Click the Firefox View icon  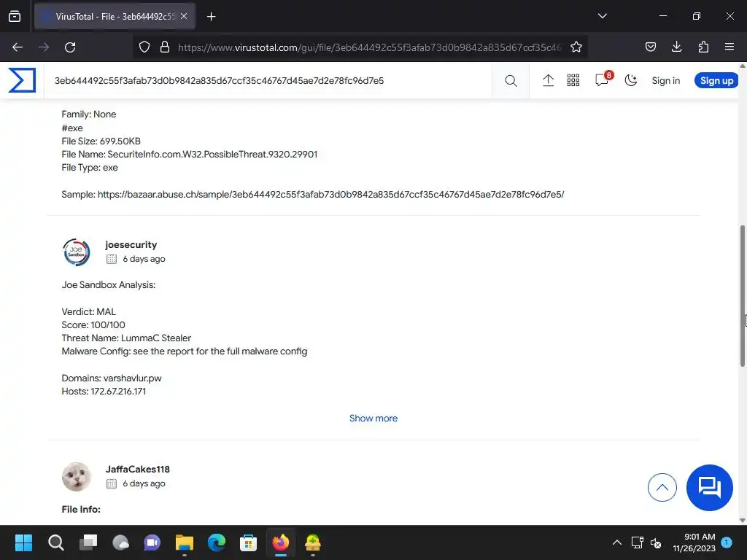coord(15,16)
